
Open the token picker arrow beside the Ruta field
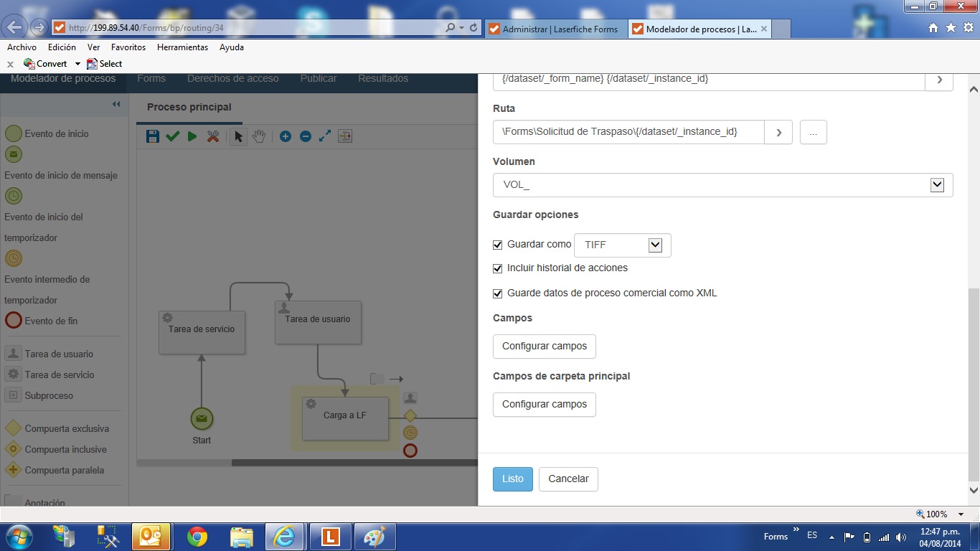click(778, 132)
